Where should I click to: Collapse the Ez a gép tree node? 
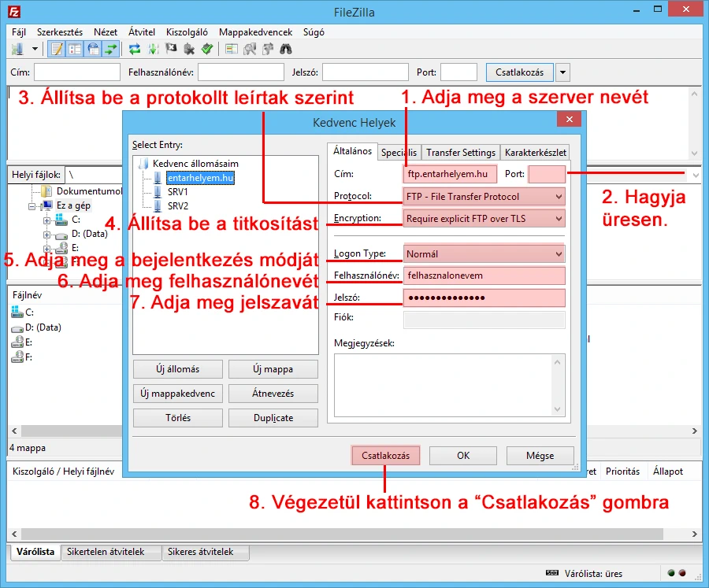tap(32, 206)
